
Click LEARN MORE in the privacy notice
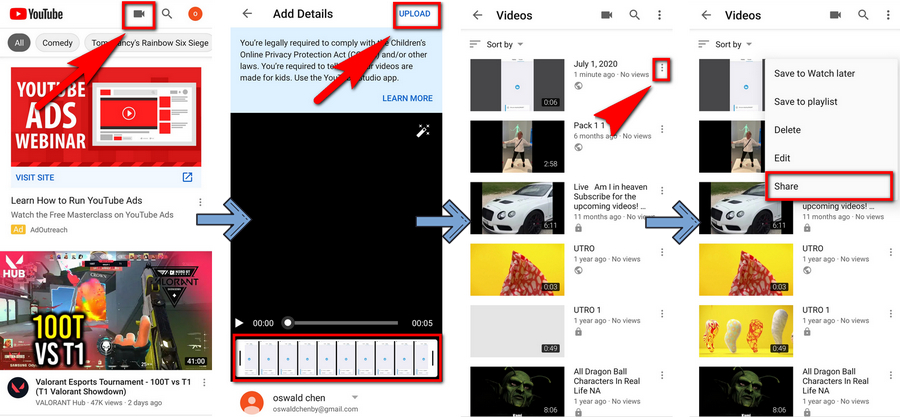coord(408,98)
